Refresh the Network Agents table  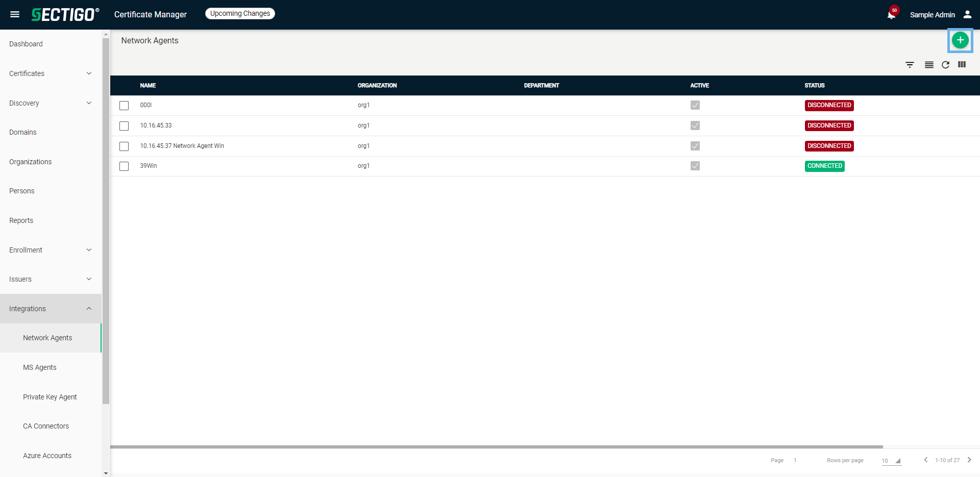click(945, 65)
